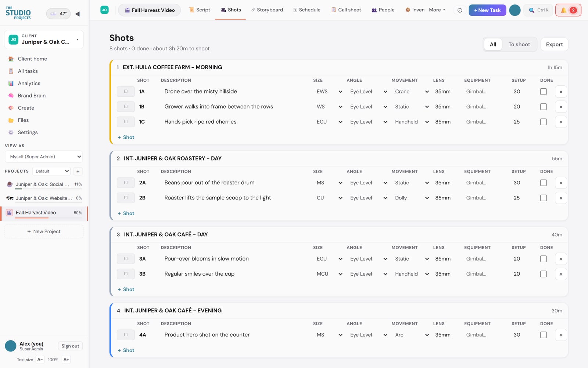
Task: Click the add project plus icon beside Default
Action: [x=78, y=171]
